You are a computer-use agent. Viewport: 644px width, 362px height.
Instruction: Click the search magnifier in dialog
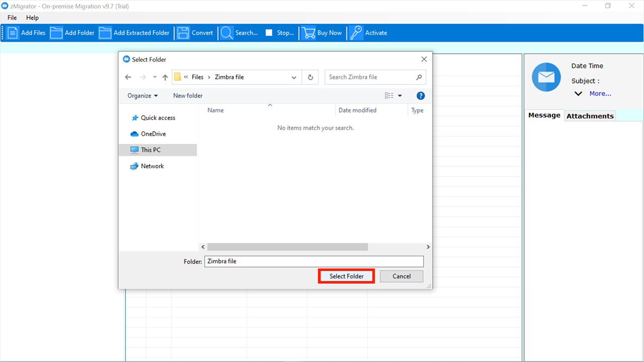(419, 77)
